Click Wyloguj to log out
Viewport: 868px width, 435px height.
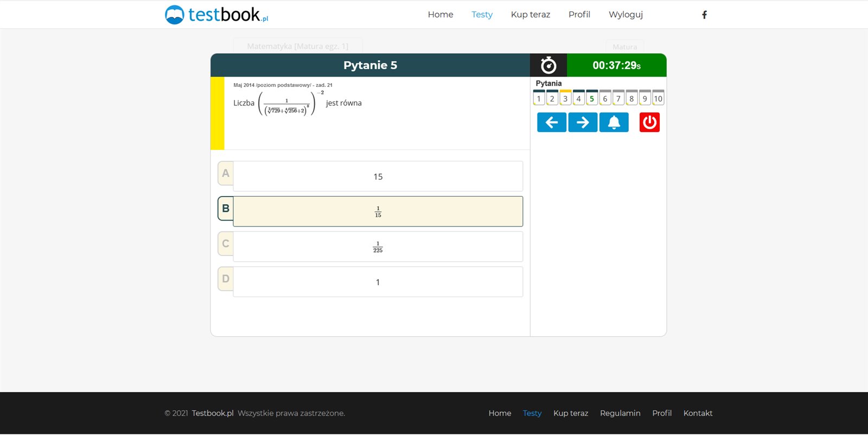coord(626,15)
